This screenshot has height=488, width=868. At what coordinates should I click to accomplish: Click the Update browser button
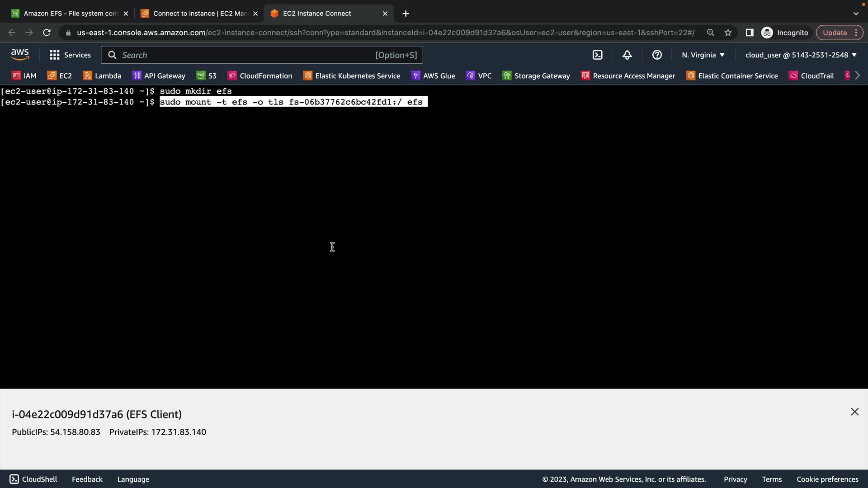point(835,33)
